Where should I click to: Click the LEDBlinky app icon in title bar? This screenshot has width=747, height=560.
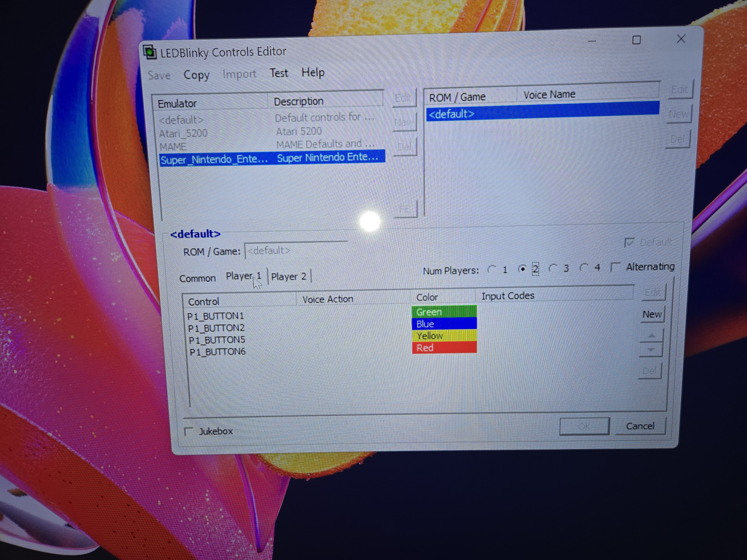pos(150,53)
